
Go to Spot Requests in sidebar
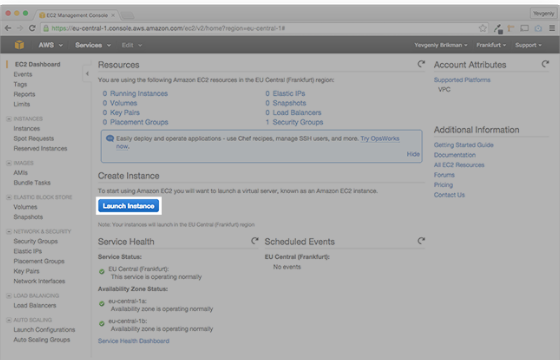click(x=34, y=139)
